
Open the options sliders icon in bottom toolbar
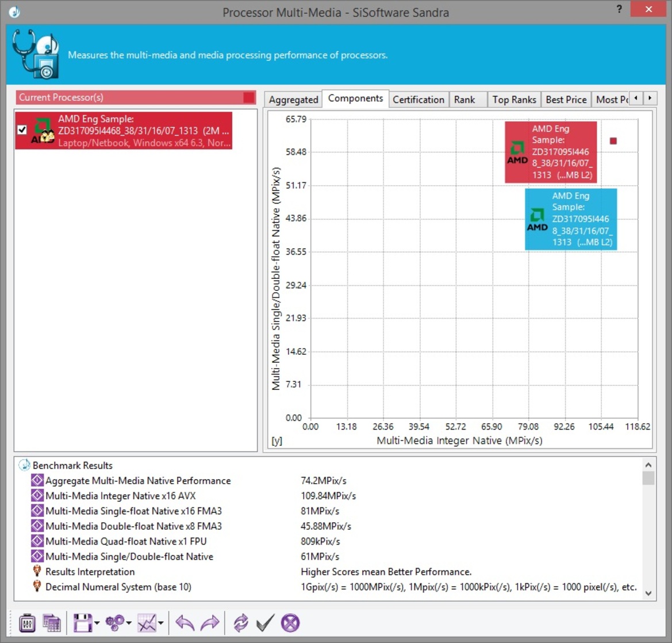(x=27, y=623)
